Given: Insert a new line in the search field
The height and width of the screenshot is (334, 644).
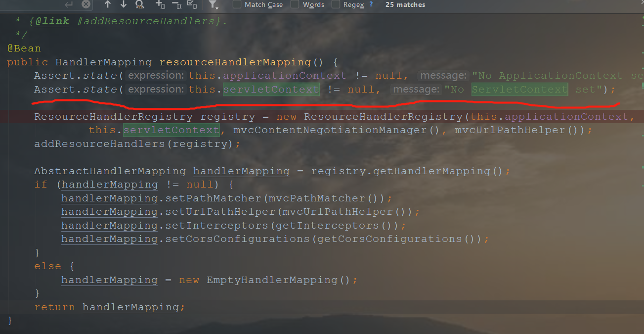Looking at the screenshot, I should 69,4.
